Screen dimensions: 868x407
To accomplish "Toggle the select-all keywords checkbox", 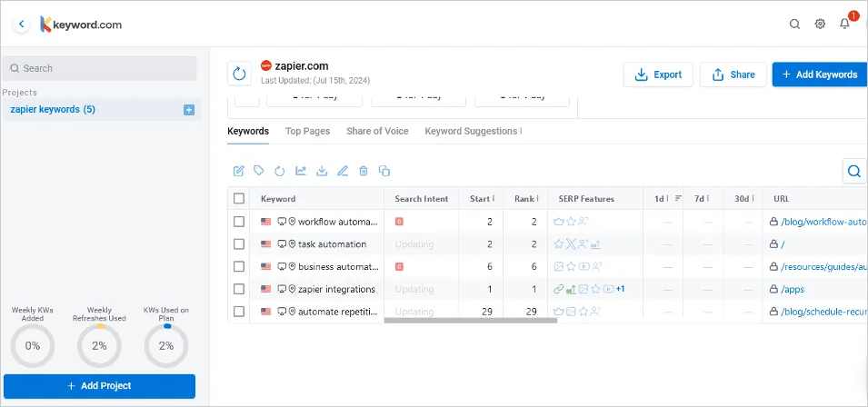I will coord(239,199).
